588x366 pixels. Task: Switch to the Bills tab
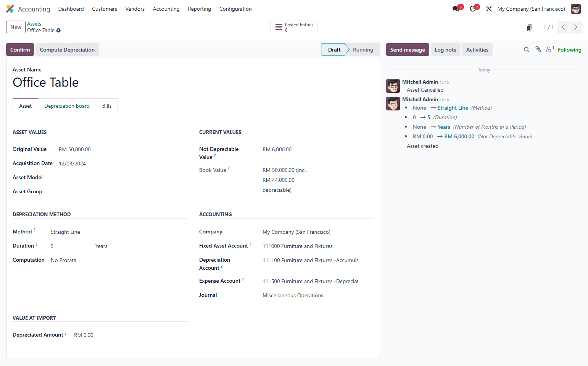(107, 106)
